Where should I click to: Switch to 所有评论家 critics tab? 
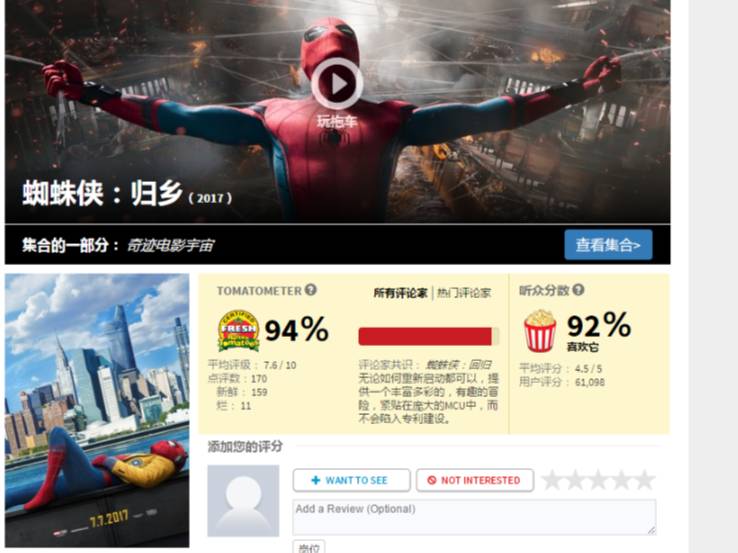tap(401, 293)
